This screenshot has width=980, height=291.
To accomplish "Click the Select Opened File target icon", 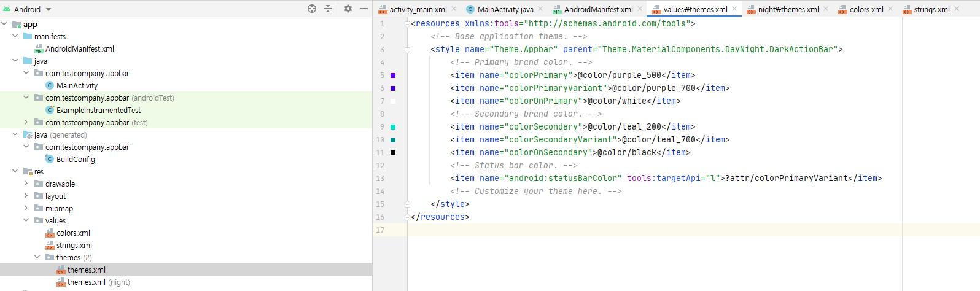I will coord(312,9).
